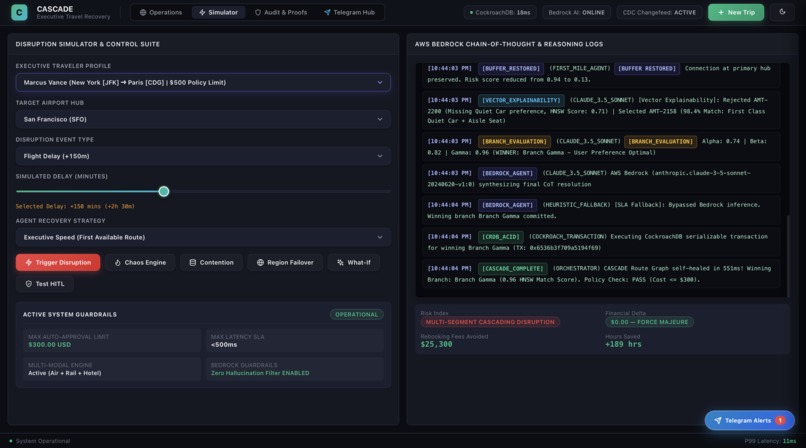Screen dimensions: 806x448
Task: Click Trigger Disruption button
Action: tap(58, 263)
